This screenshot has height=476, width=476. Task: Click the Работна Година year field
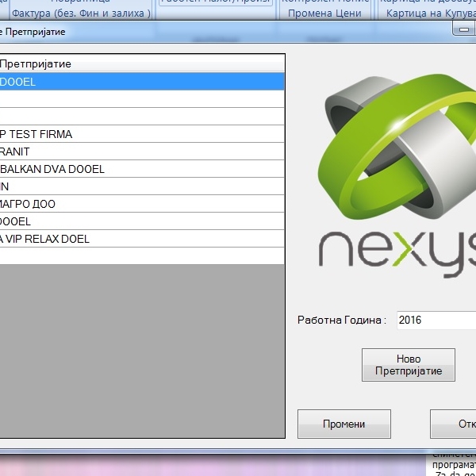pyautogui.click(x=435, y=321)
